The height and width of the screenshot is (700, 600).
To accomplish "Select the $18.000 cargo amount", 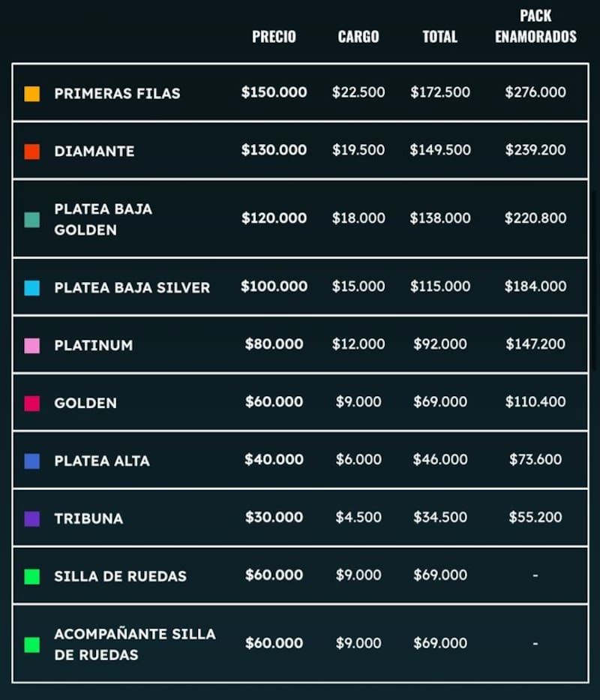I will coord(358,218).
